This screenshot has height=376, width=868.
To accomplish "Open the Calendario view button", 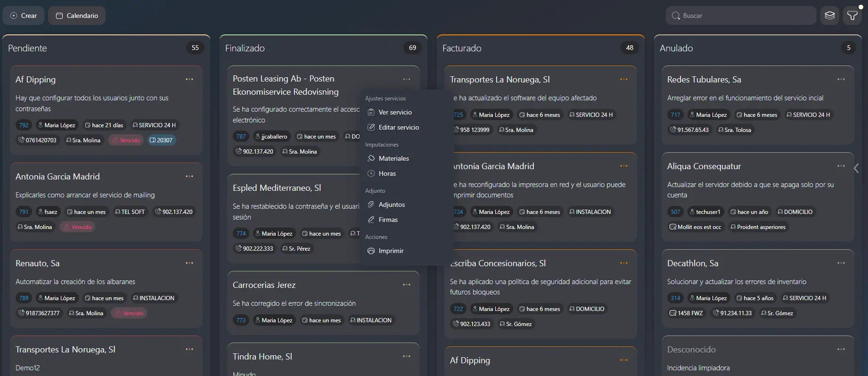I will (77, 16).
